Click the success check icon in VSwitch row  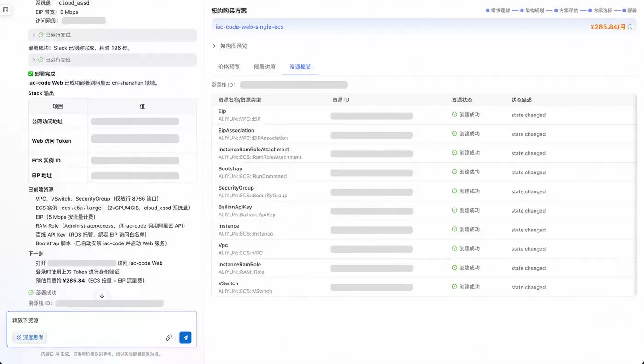(454, 287)
